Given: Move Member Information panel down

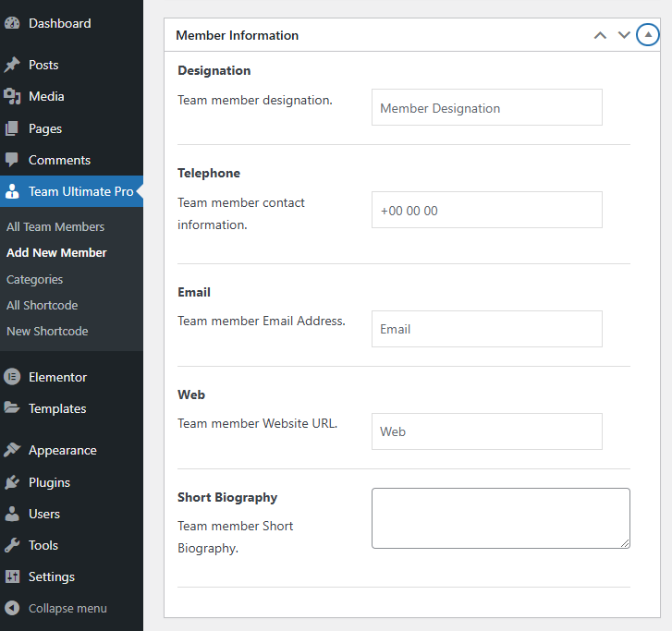Looking at the screenshot, I should pyautogui.click(x=624, y=35).
